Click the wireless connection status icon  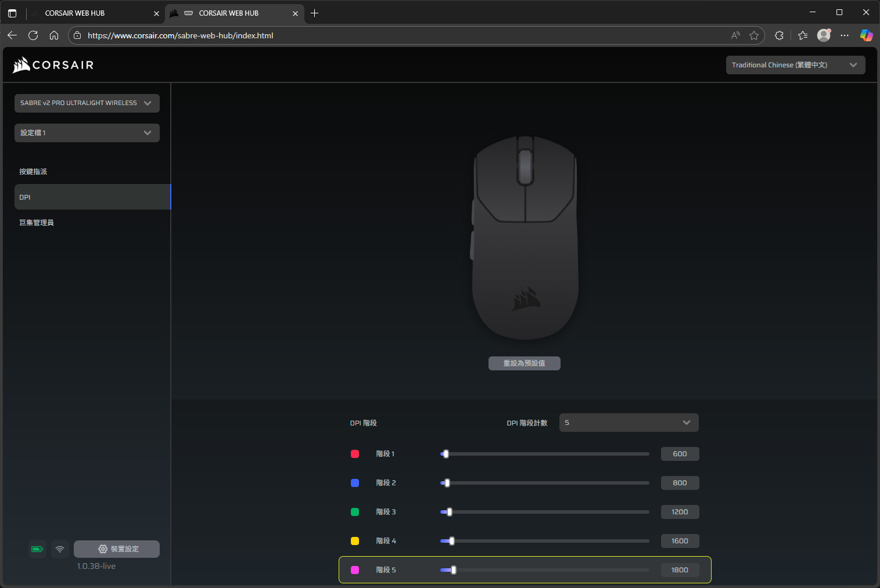60,549
